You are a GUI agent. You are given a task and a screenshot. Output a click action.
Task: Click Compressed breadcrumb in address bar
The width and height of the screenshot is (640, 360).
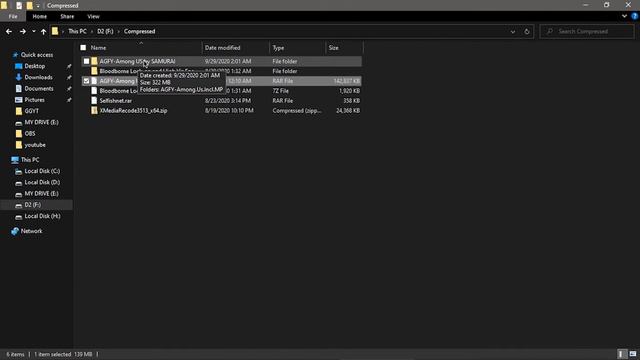pos(139,31)
